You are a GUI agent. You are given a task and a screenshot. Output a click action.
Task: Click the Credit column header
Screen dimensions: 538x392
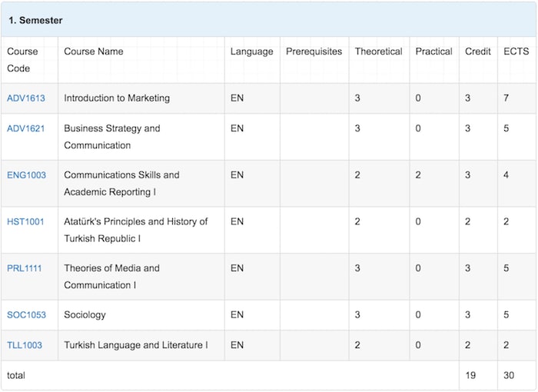(x=477, y=51)
